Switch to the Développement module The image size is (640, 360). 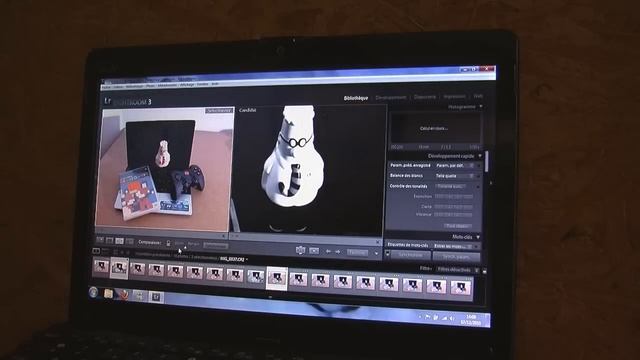click(391, 98)
